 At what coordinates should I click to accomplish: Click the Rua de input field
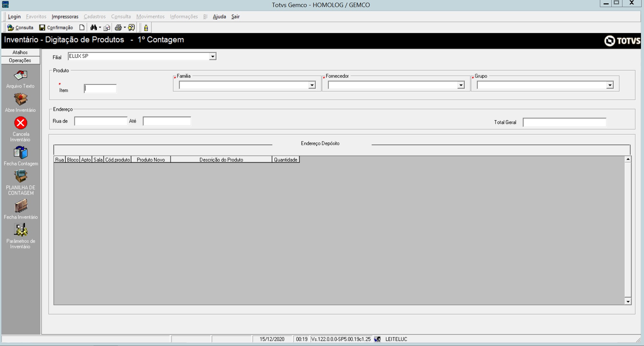[x=101, y=121]
